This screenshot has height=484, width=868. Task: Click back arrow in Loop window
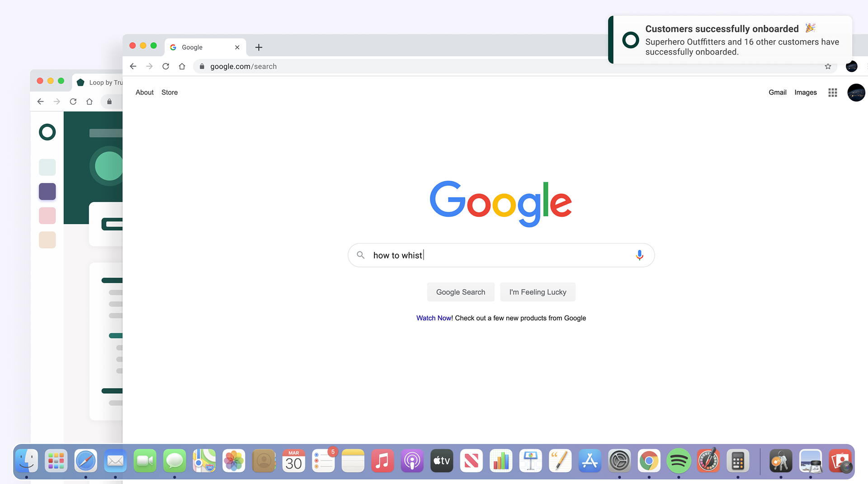pos(41,102)
